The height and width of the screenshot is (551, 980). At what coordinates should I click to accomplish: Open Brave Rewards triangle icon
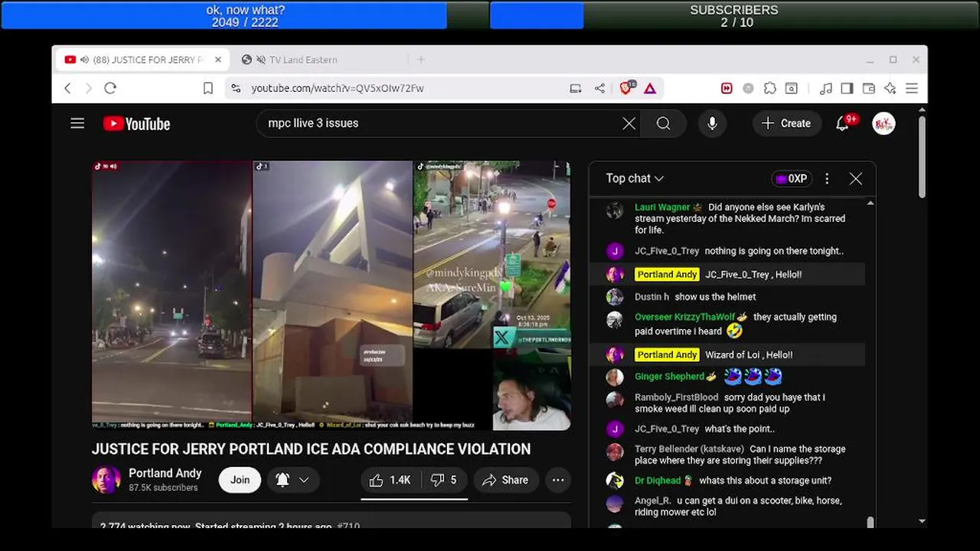(x=650, y=88)
